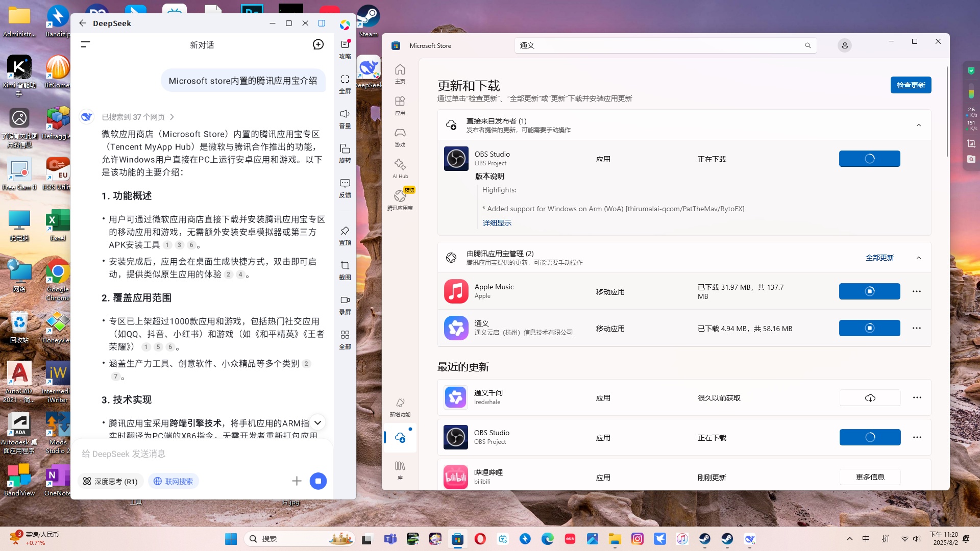Expand 已搜索到 37 个网页 results
Screen dimensions: 980x551
(x=138, y=117)
